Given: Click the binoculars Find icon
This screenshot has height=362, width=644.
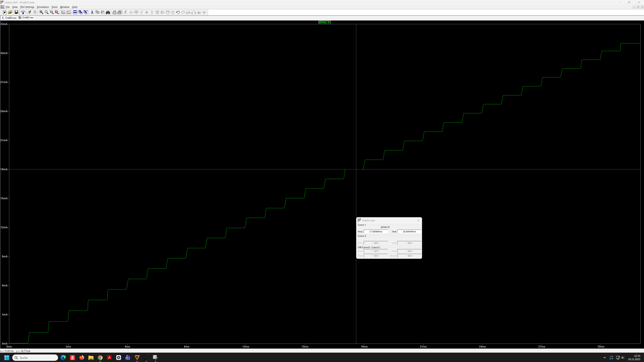Looking at the screenshot, I should 108,12.
